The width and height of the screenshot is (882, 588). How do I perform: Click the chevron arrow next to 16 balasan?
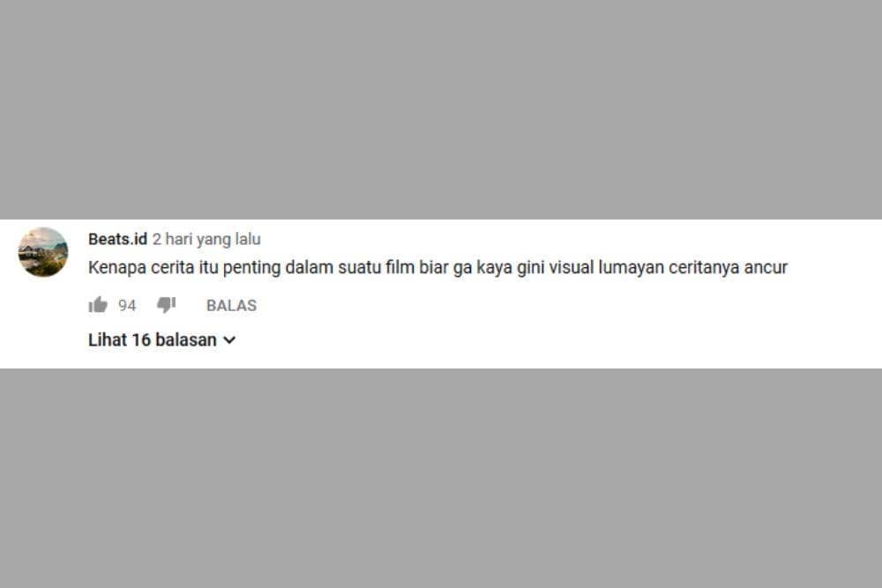coord(229,340)
